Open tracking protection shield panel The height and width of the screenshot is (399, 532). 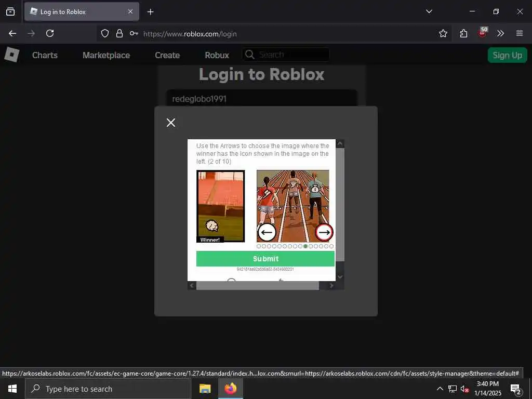coord(105,33)
